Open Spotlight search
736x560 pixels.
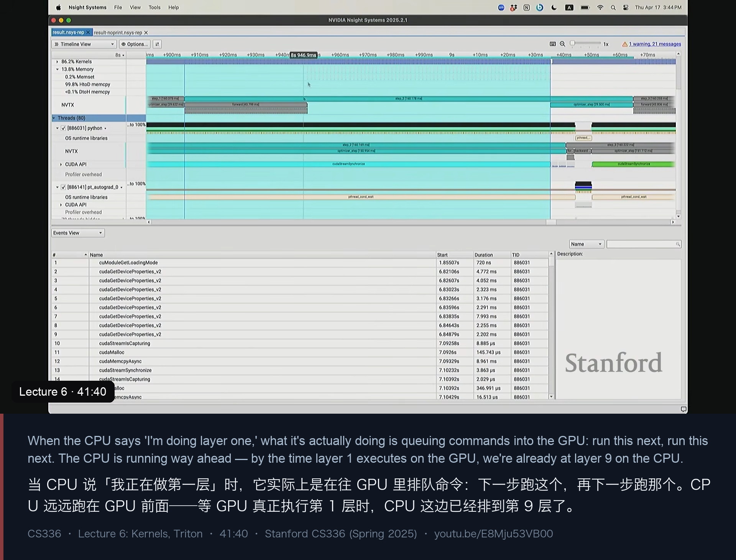pos(613,7)
